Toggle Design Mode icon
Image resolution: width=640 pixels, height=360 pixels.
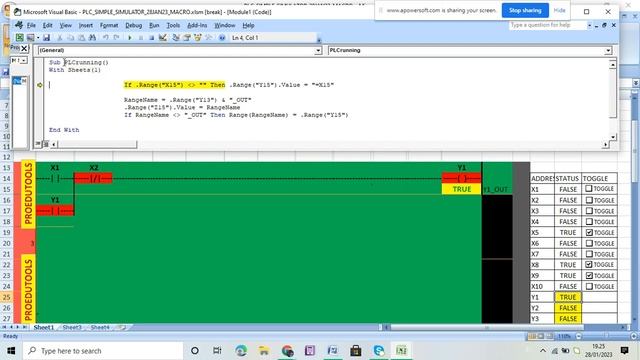pos(162,38)
